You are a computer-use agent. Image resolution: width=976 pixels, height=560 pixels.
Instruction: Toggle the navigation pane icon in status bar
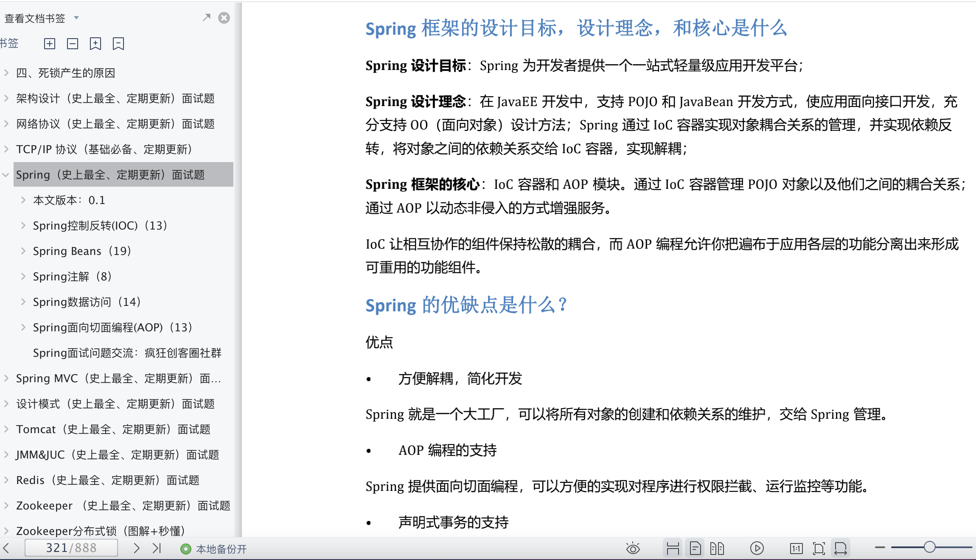(673, 548)
